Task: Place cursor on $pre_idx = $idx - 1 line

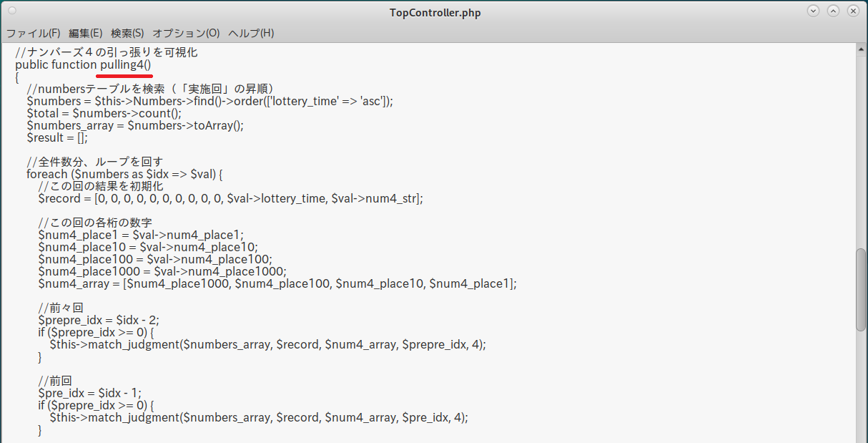Action: click(89, 393)
